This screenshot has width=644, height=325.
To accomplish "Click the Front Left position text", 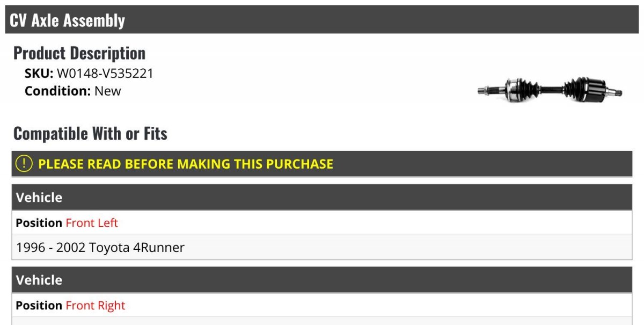I will (x=92, y=222).
